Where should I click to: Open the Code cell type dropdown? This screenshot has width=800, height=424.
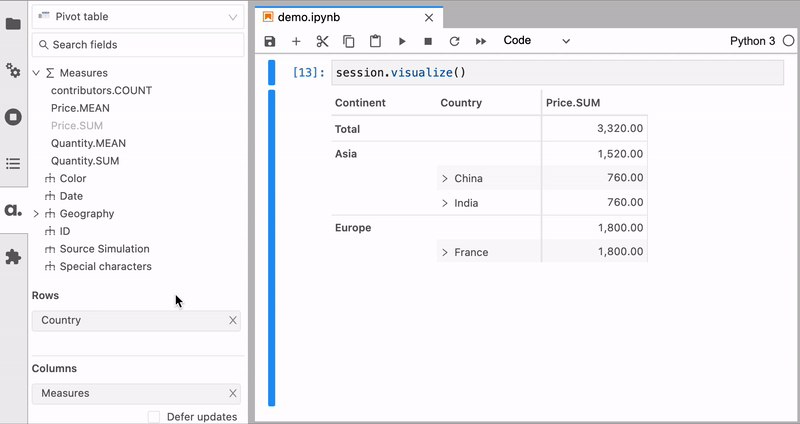(536, 41)
